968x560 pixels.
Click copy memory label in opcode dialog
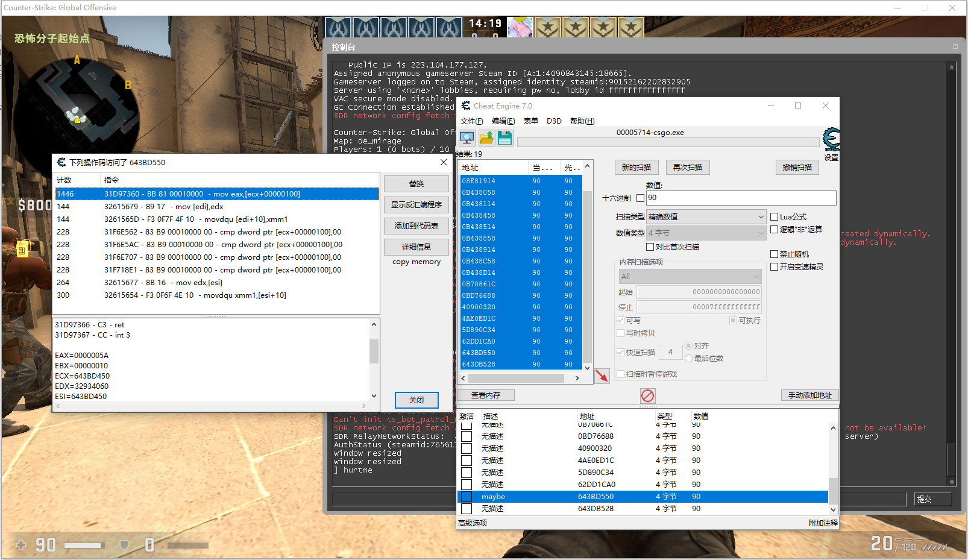pyautogui.click(x=416, y=262)
